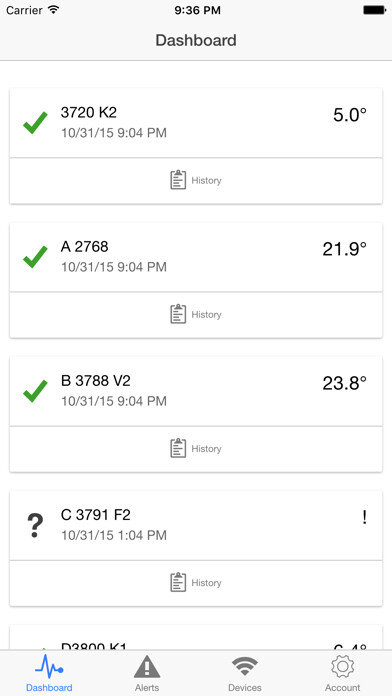
Task: Click the exclamation mark on C 3791 F2 card
Action: (x=364, y=518)
